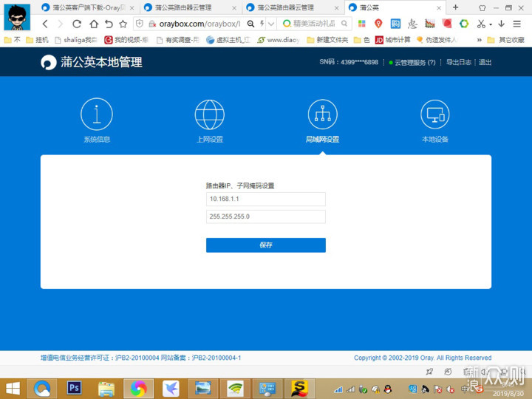Select the active 蒲公英 tab
The height and width of the screenshot is (399, 532).
pyautogui.click(x=394, y=7)
